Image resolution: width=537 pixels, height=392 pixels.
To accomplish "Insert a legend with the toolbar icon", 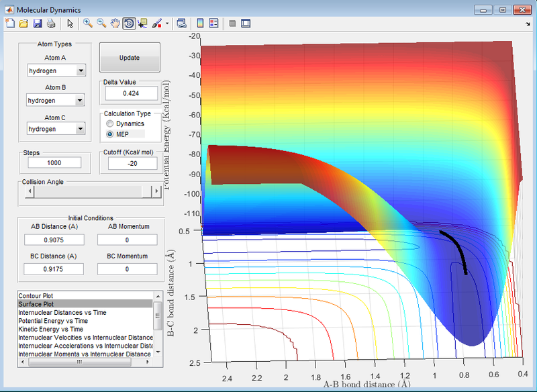I will click(213, 23).
